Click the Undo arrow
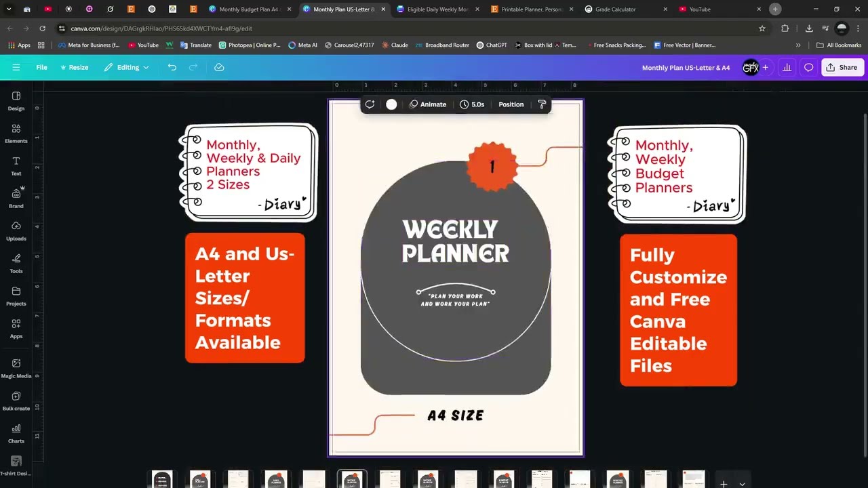 pos(172,67)
